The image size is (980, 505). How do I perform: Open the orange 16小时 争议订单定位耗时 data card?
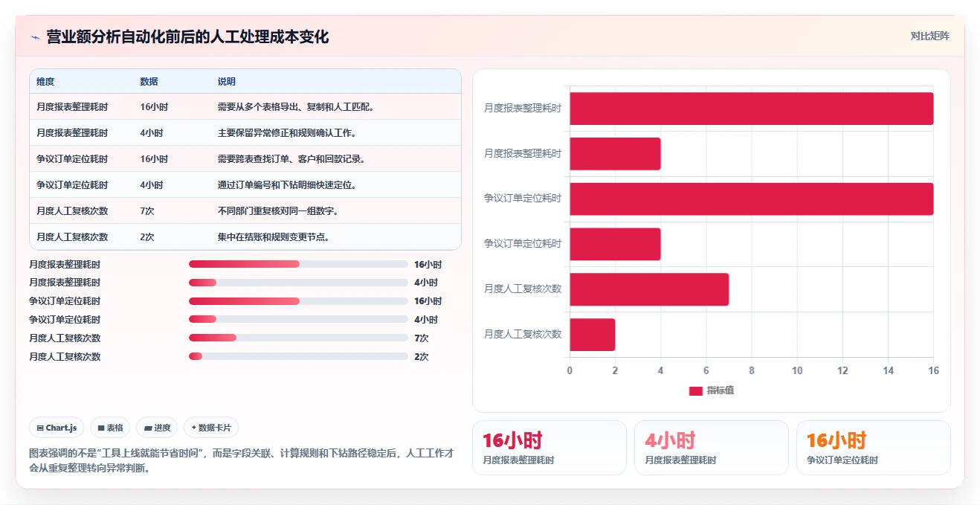pyautogui.click(x=874, y=448)
